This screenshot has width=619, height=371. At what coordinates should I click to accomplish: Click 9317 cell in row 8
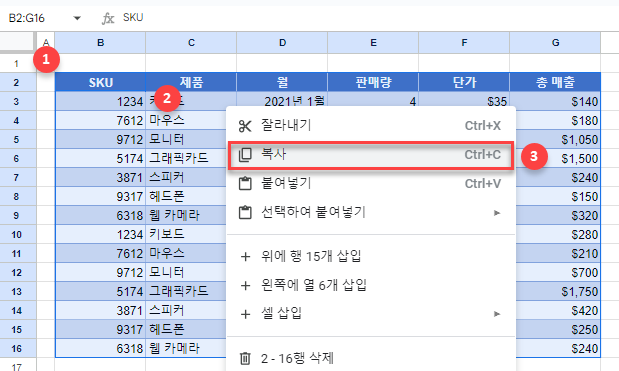(x=100, y=197)
